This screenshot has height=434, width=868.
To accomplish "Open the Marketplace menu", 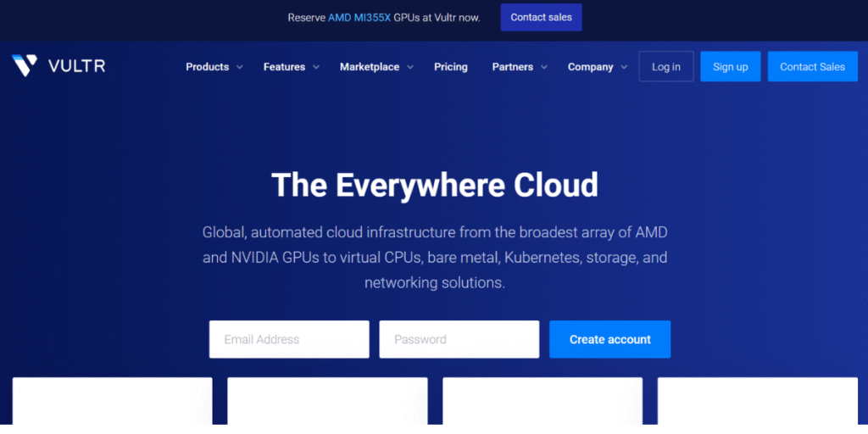I will pyautogui.click(x=370, y=67).
